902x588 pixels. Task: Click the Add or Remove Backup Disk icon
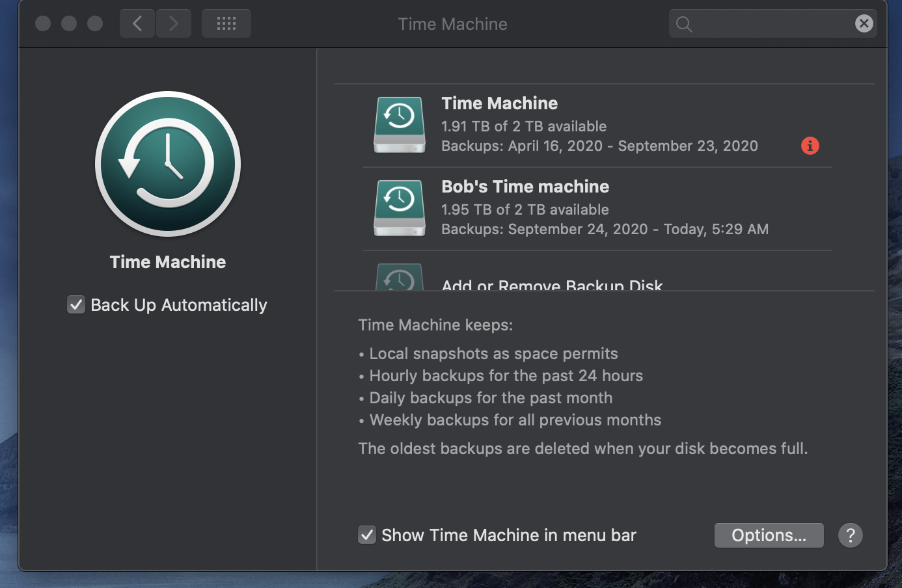click(x=400, y=278)
